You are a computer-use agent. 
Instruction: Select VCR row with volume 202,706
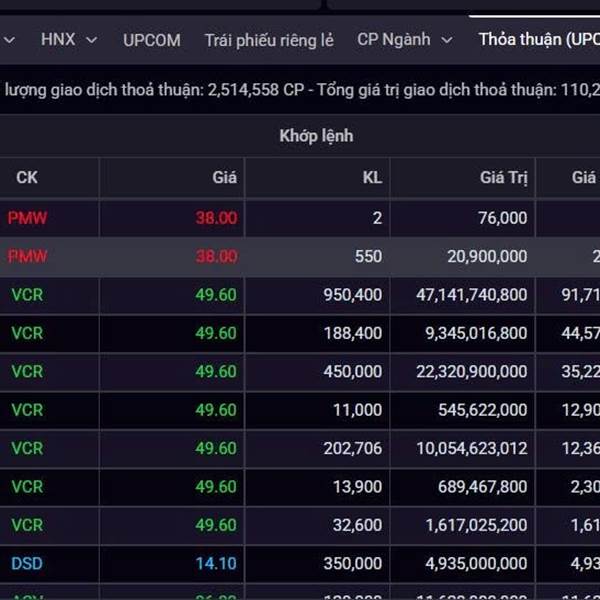pyautogui.click(x=300, y=448)
